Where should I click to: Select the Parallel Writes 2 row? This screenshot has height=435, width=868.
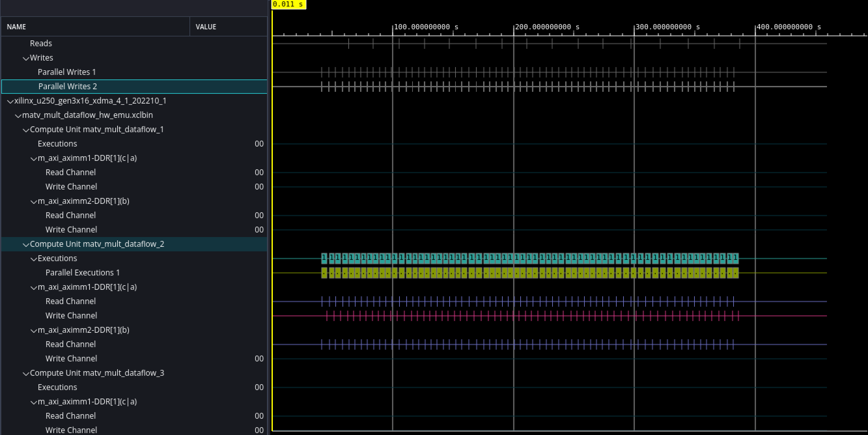[x=134, y=87]
